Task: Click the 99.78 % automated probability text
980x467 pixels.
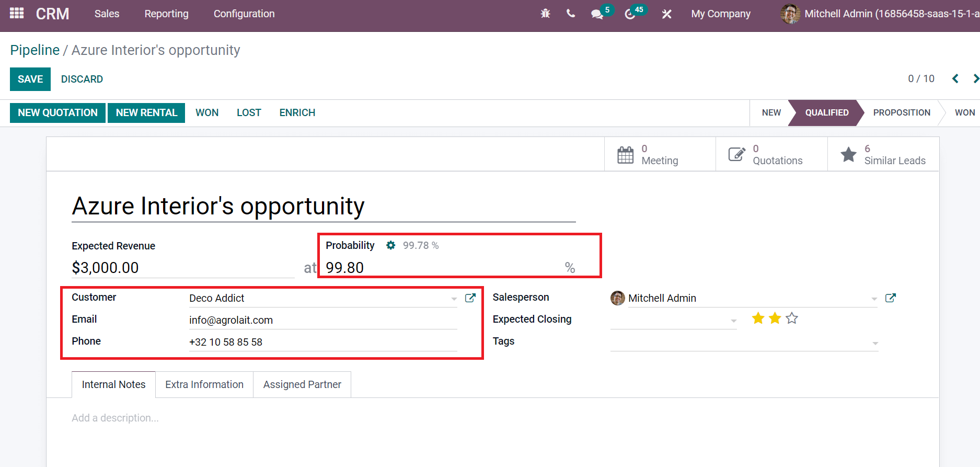Action: [421, 245]
